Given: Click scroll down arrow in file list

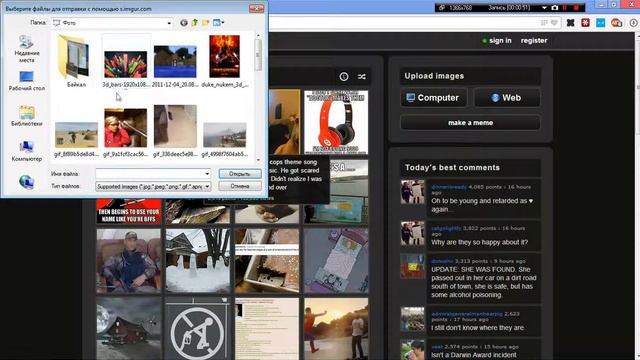Looking at the screenshot, I should tap(258, 160).
